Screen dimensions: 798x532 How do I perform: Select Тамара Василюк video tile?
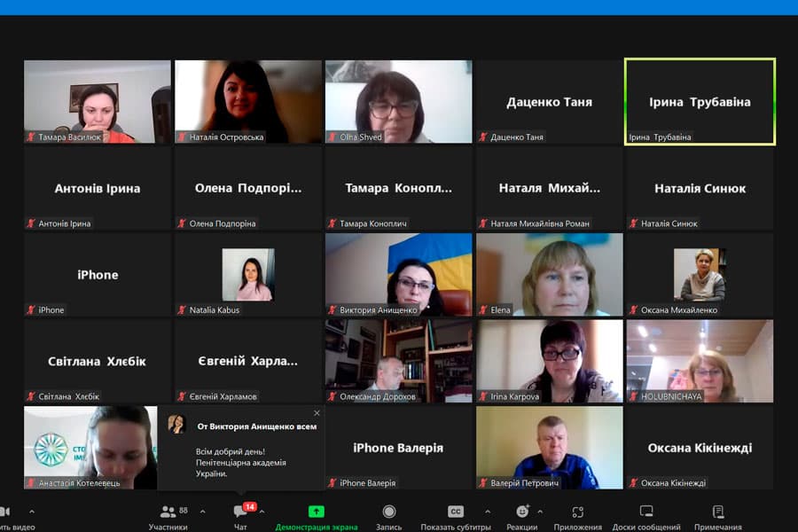pyautogui.click(x=98, y=101)
